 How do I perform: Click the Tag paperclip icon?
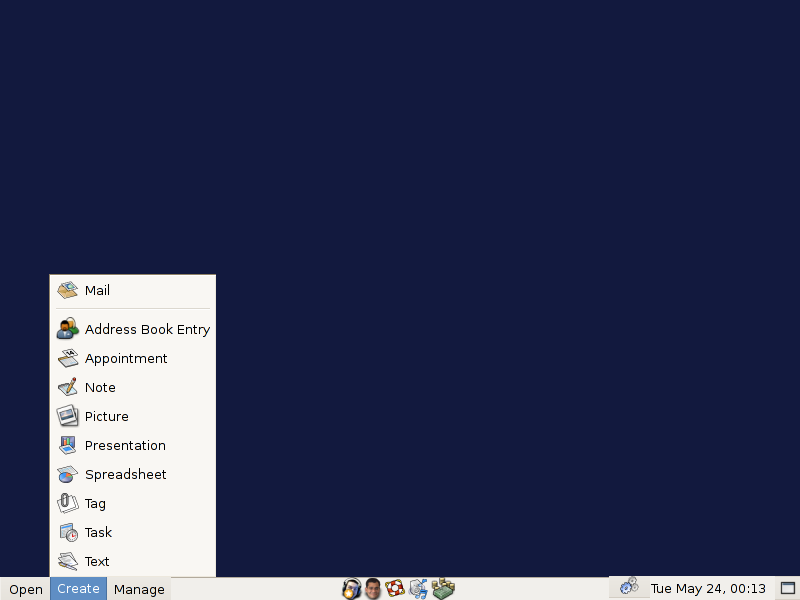point(67,503)
